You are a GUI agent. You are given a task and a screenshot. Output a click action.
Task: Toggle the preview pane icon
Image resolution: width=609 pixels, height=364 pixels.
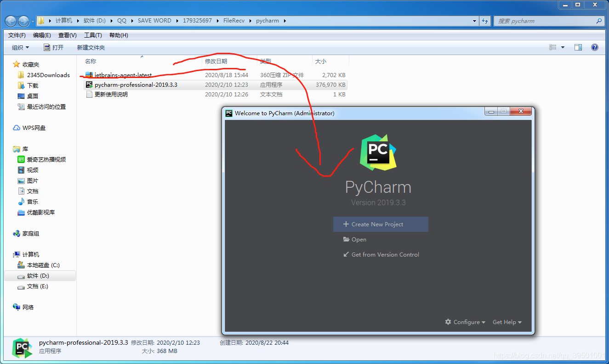(578, 47)
